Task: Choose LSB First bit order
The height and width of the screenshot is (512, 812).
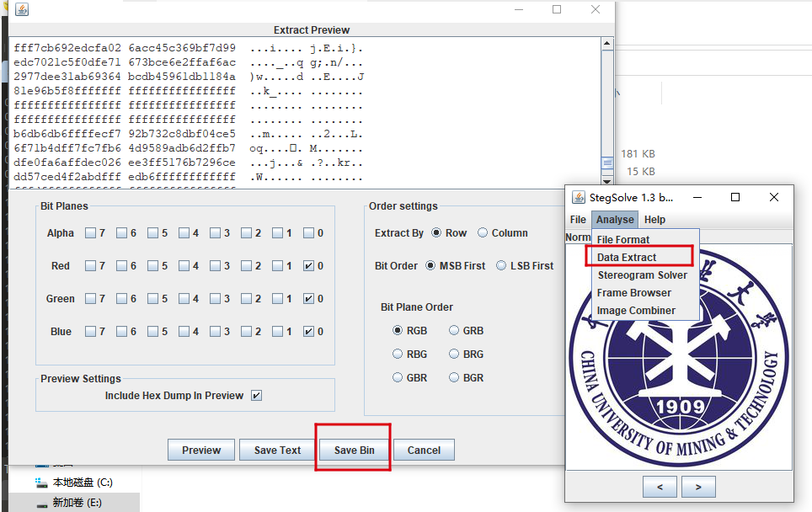Action: point(501,265)
